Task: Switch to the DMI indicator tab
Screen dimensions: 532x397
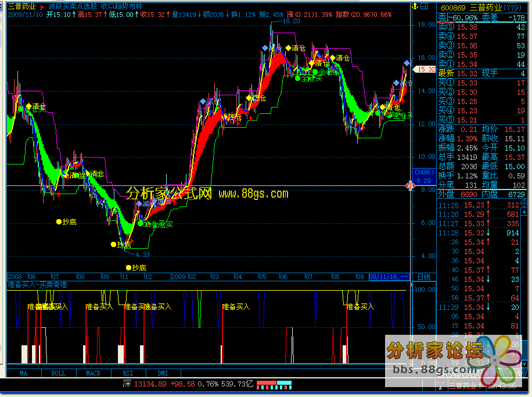Action: [163, 373]
